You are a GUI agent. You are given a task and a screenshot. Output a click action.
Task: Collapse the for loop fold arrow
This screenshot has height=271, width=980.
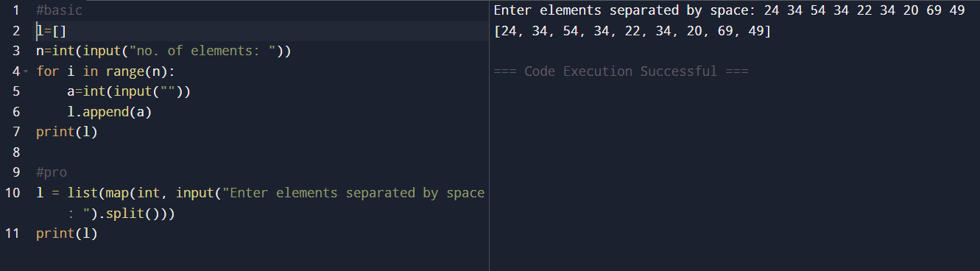tap(25, 72)
